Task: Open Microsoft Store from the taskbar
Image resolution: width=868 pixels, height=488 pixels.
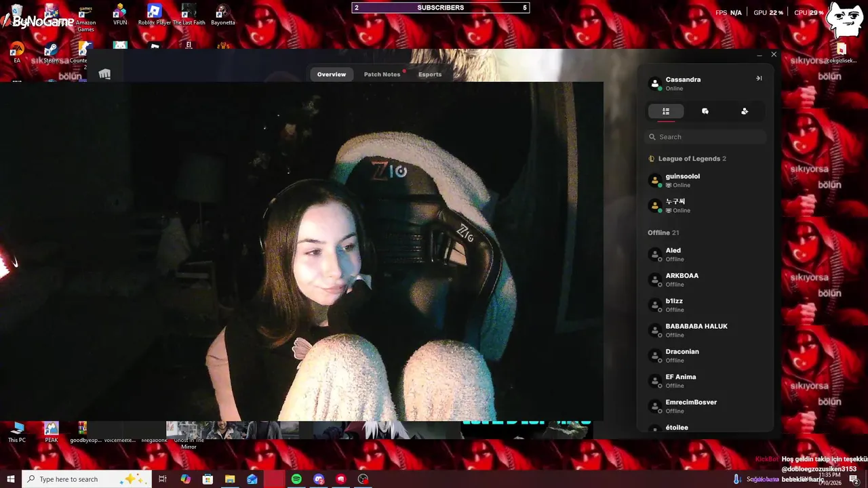Action: click(208, 479)
